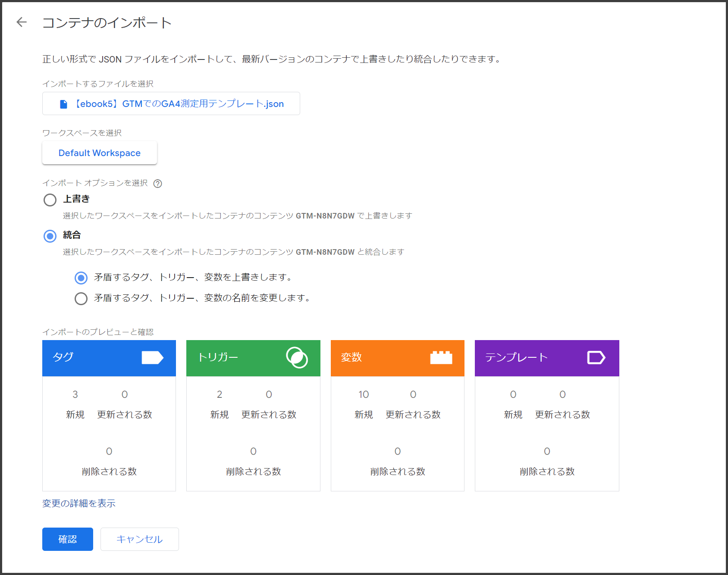Click the トリガー card header
The image size is (728, 575).
[253, 358]
